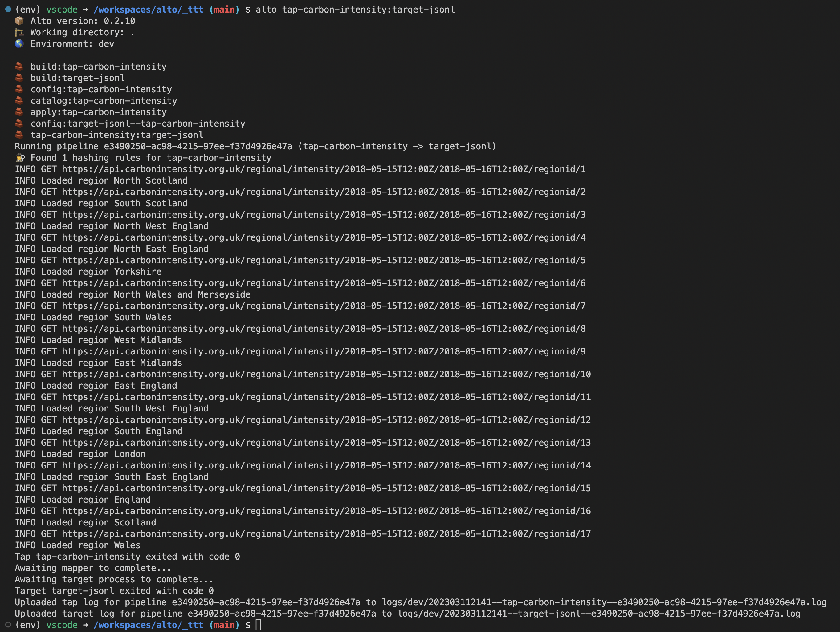The width and height of the screenshot is (840, 632).
Task: Click the Loaded region Scotland line
Action: [85, 522]
